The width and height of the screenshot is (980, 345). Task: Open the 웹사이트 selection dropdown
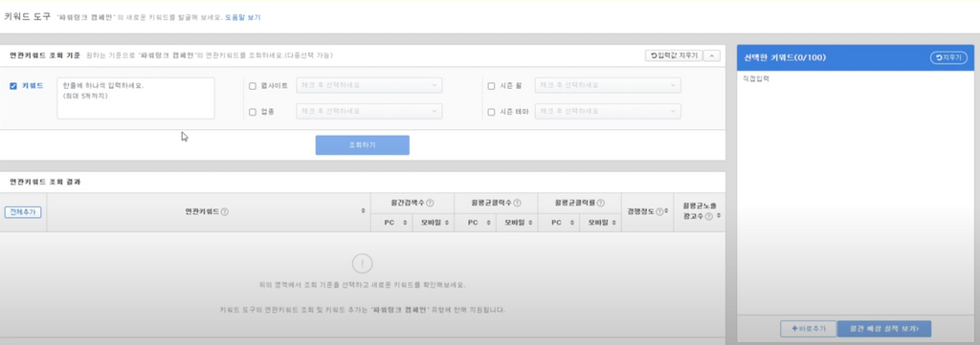click(x=368, y=85)
